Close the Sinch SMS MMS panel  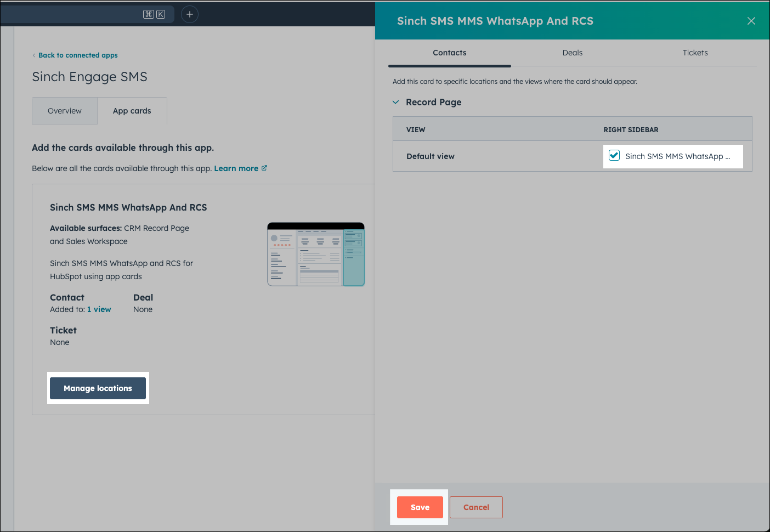pyautogui.click(x=751, y=21)
